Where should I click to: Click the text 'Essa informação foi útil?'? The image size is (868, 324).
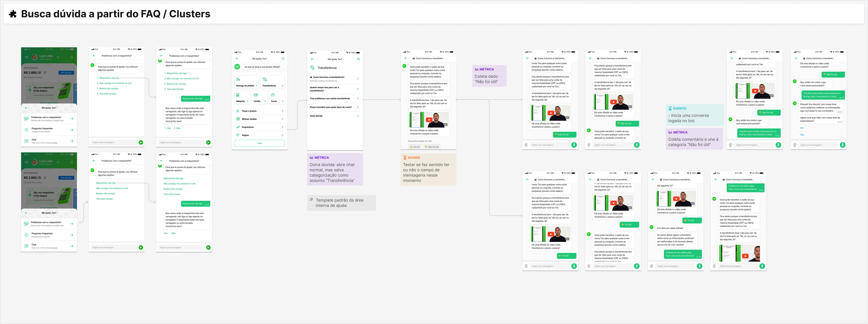tap(420, 141)
